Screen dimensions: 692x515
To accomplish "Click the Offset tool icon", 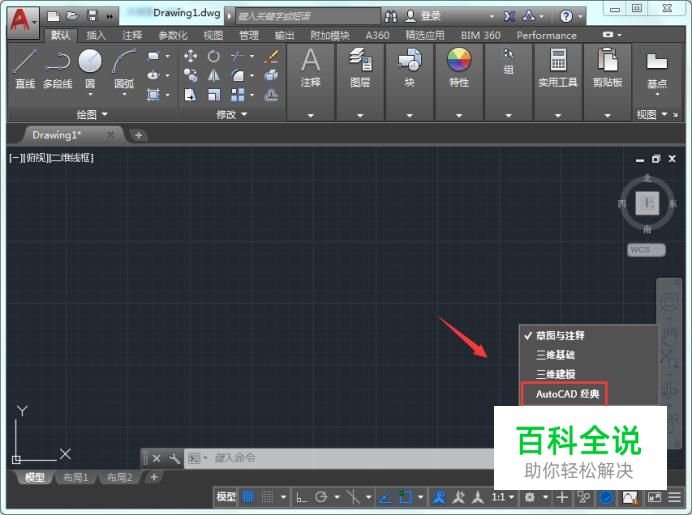I will (271, 95).
